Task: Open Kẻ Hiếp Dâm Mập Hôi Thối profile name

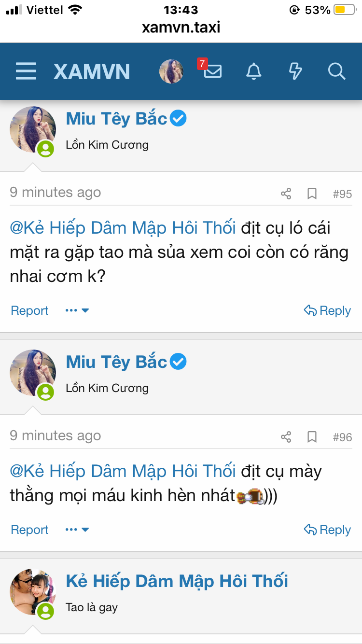Action: tap(177, 581)
